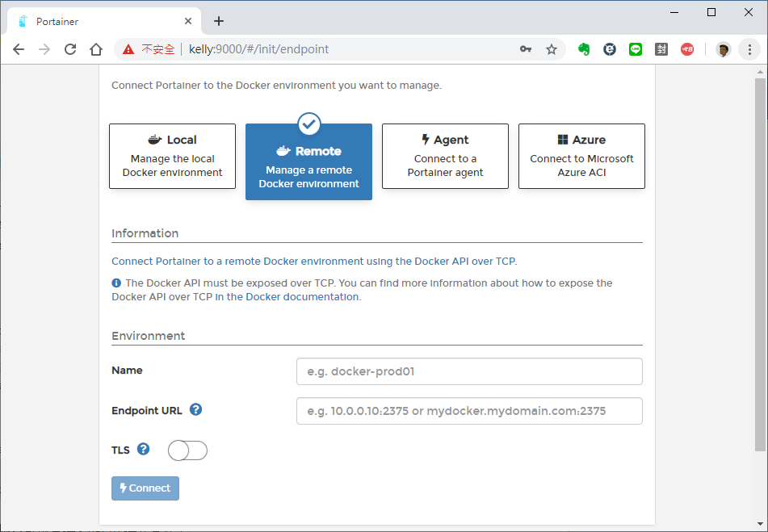Reload the Portainer page

tap(70, 49)
